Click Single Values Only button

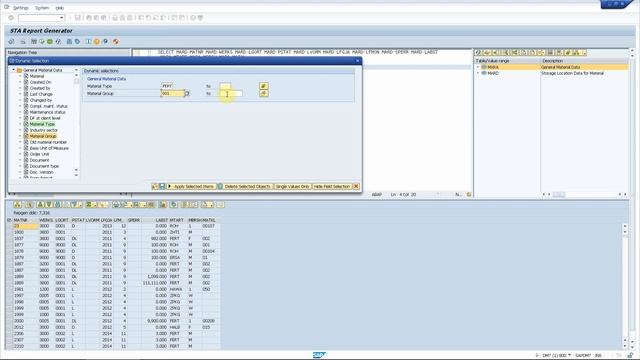292,186
